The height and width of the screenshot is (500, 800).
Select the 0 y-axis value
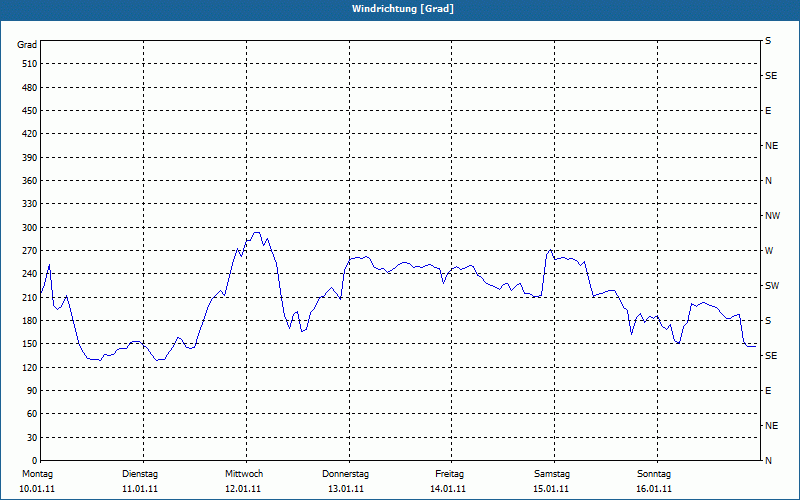click(35, 461)
